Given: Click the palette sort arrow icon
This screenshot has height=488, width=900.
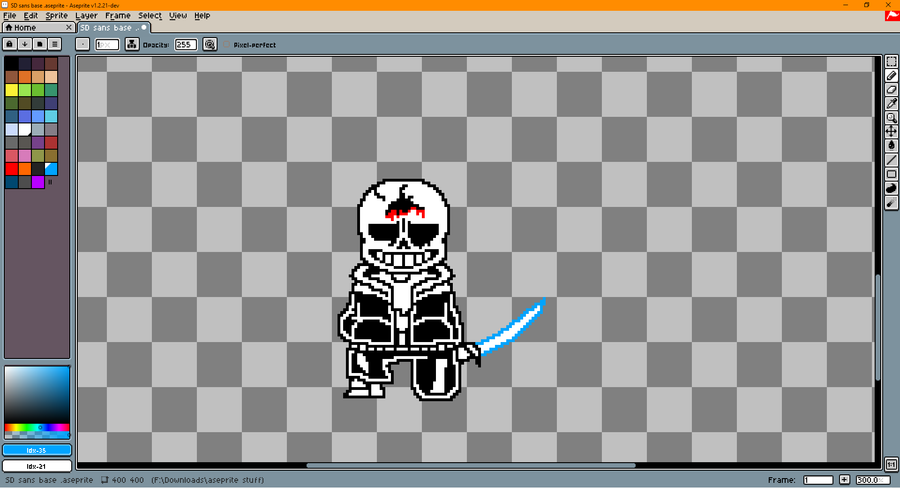Looking at the screenshot, I should pyautogui.click(x=25, y=44).
